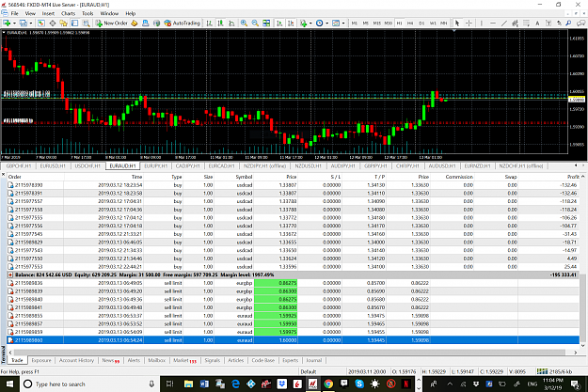This screenshot has height=392, width=588.
Task: Open the Account History terminal tab
Action: click(x=76, y=360)
